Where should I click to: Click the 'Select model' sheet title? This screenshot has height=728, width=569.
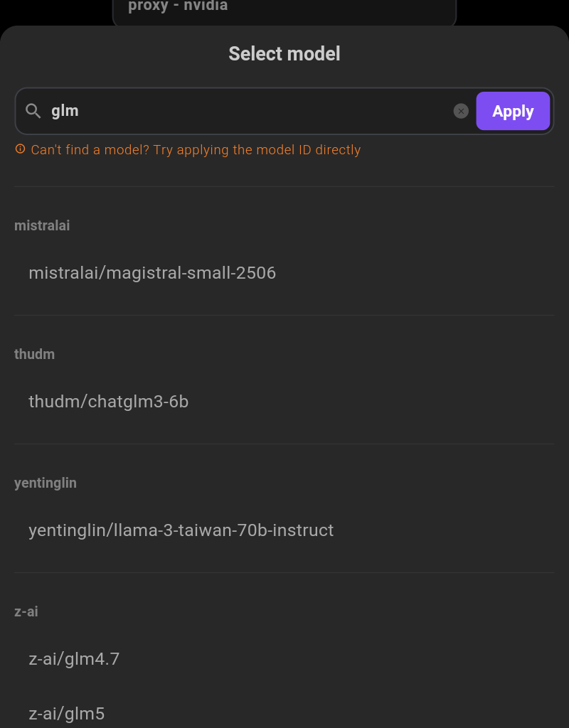(x=284, y=53)
